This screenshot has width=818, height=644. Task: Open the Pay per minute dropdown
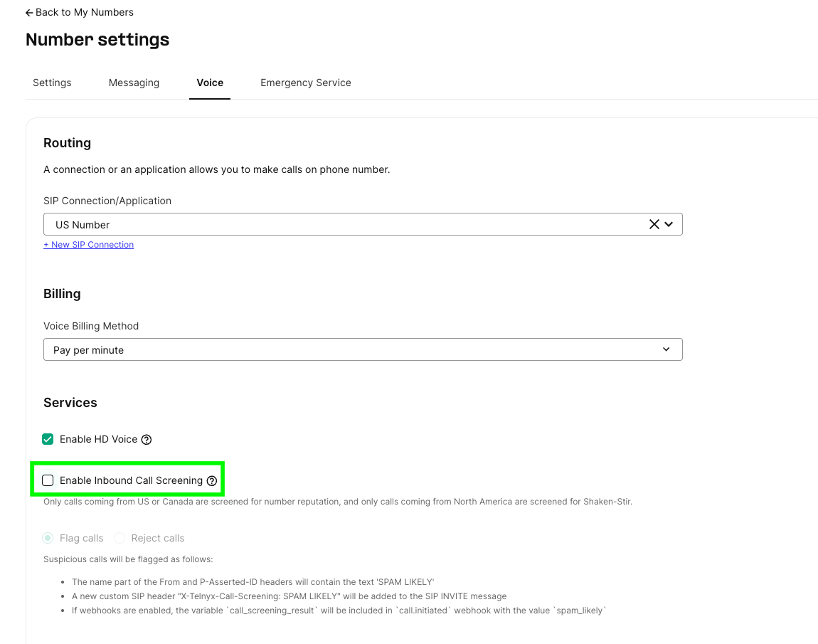coord(363,349)
